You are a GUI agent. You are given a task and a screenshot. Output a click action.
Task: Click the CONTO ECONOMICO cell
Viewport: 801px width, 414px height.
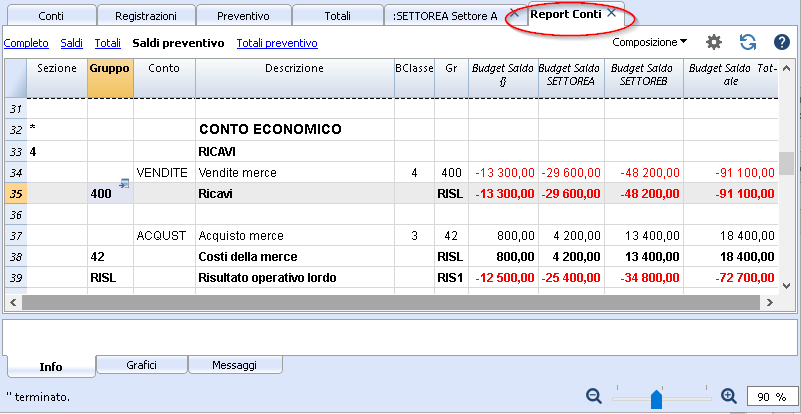(295, 130)
